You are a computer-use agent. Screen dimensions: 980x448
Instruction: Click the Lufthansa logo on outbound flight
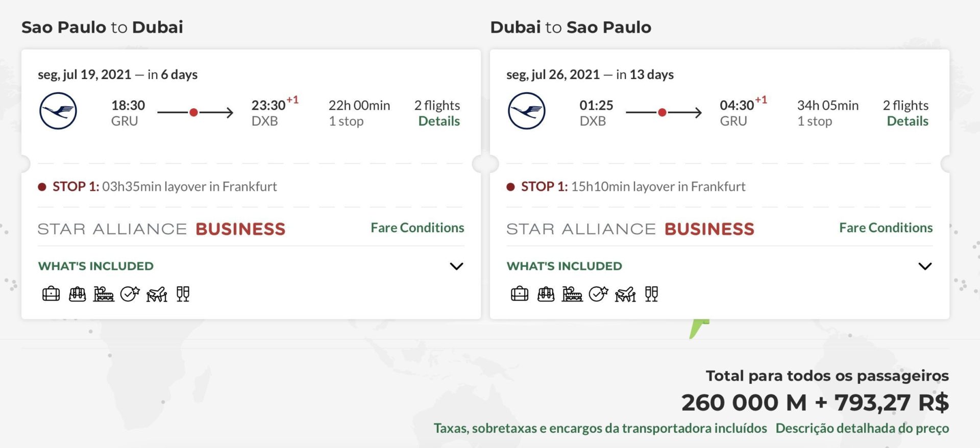[x=58, y=111]
